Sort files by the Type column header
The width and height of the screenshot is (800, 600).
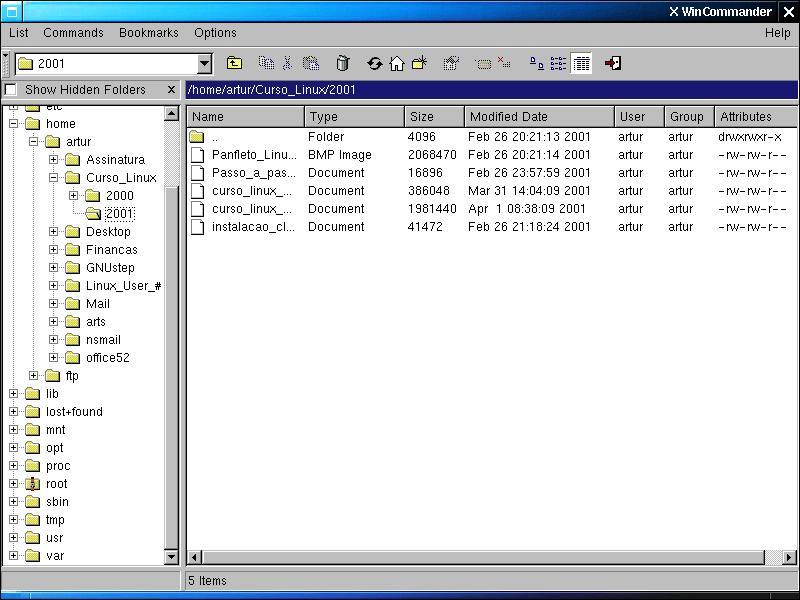(x=355, y=117)
